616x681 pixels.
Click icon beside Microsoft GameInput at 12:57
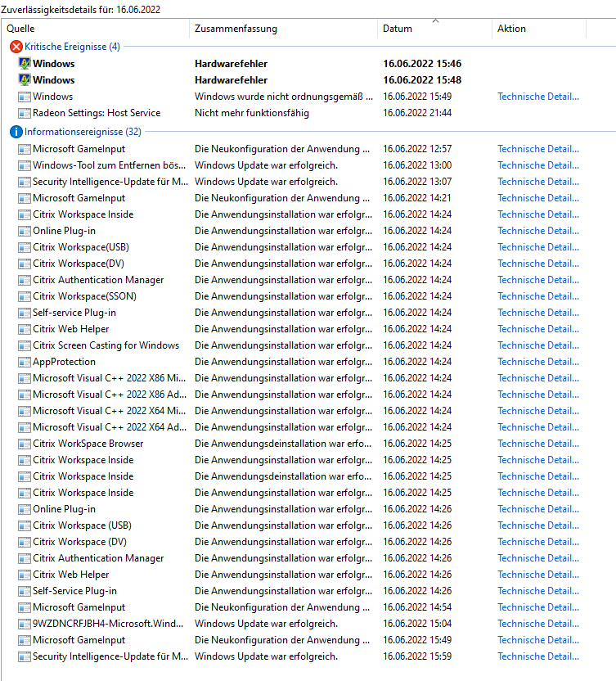[x=25, y=150]
